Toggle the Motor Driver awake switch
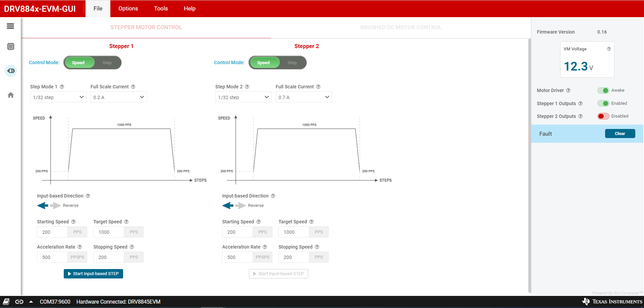The height and width of the screenshot is (308, 644). [603, 90]
